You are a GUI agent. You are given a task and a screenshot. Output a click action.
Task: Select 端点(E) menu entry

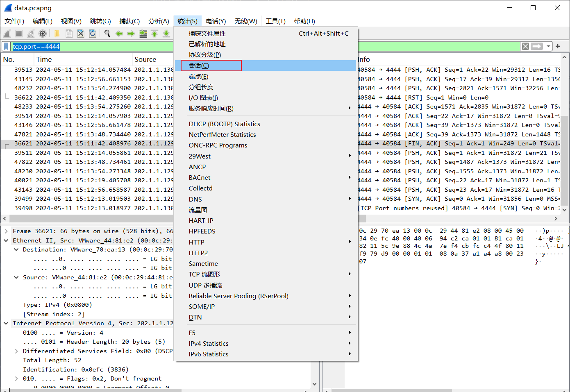tap(265, 77)
